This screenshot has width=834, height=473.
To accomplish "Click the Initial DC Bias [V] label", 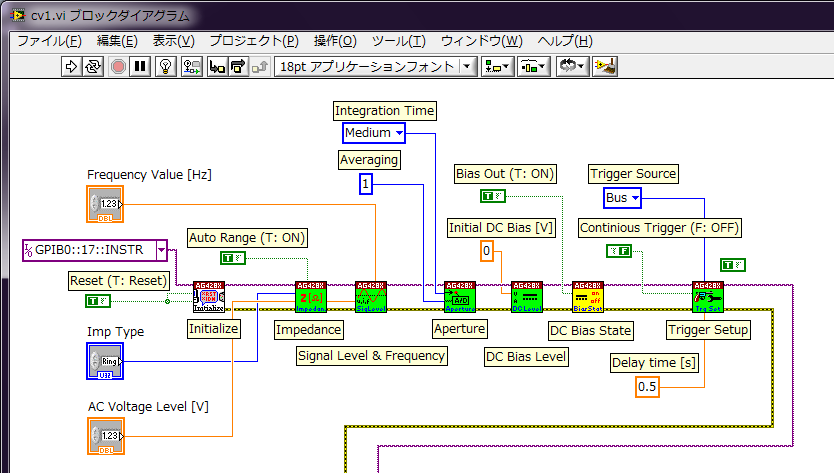I will 501,228.
